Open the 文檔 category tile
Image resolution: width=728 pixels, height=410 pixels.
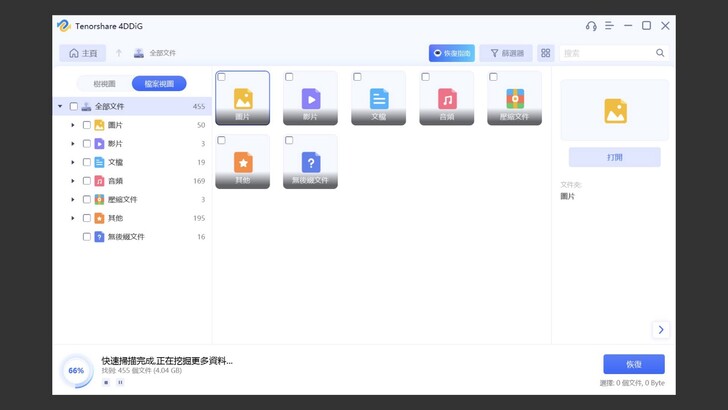click(x=378, y=98)
